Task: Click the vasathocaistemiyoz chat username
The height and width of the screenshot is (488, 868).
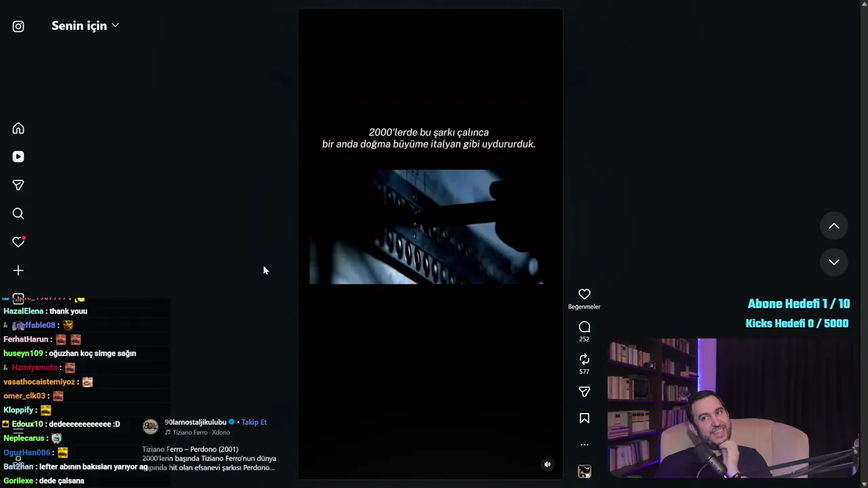Action: 39,382
